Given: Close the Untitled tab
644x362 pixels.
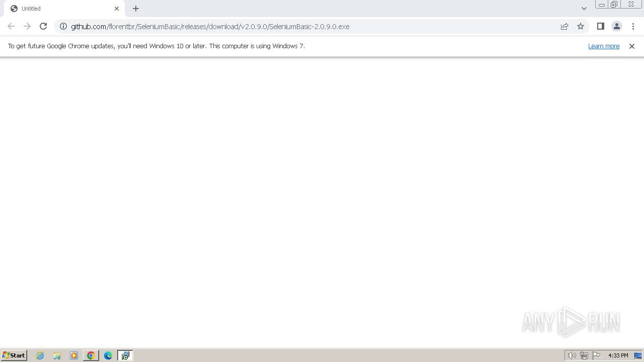Looking at the screenshot, I should pos(117,9).
